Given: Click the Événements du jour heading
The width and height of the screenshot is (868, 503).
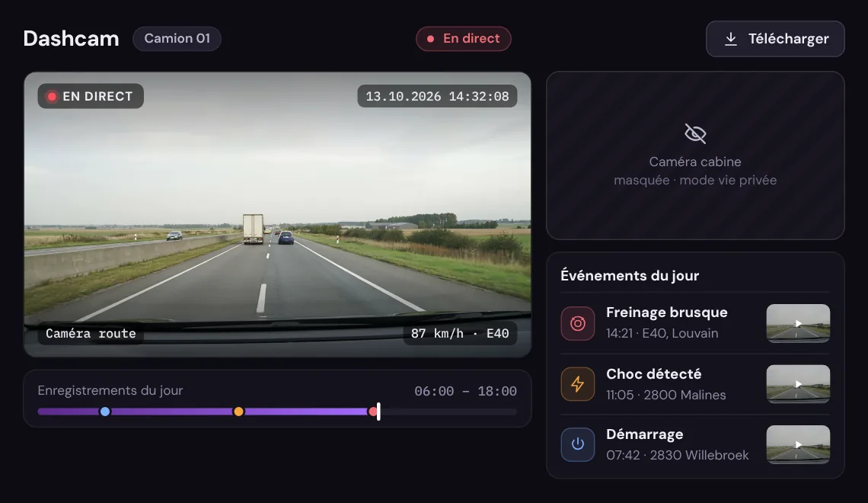Looking at the screenshot, I should tap(630, 275).
